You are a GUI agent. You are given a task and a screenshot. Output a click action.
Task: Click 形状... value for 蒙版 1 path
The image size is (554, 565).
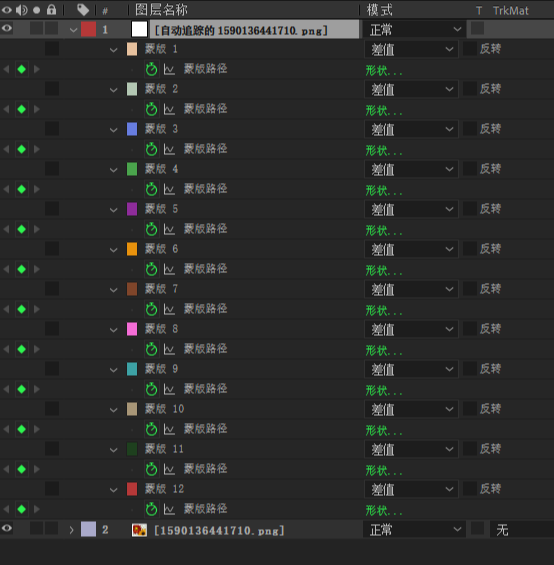[384, 70]
